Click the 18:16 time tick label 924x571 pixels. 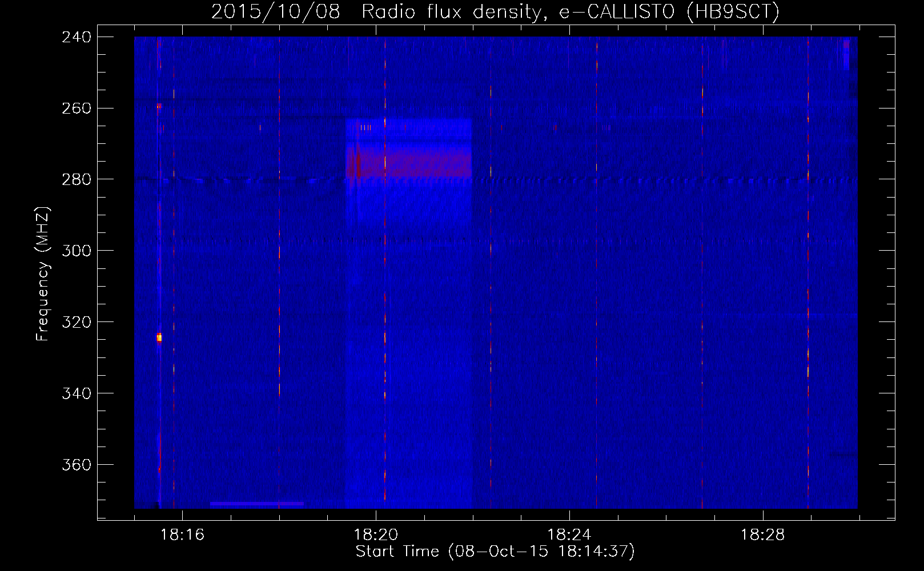pos(182,535)
